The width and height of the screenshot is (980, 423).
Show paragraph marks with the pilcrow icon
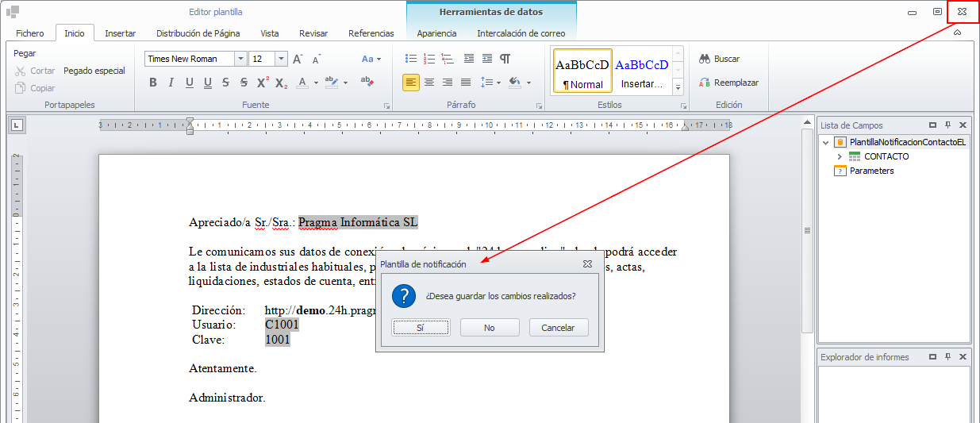505,59
